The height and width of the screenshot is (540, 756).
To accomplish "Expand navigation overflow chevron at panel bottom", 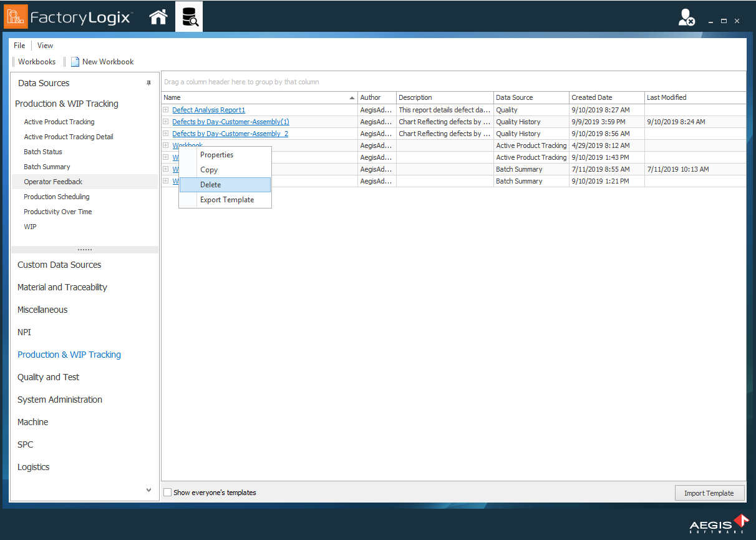I will 148,490.
